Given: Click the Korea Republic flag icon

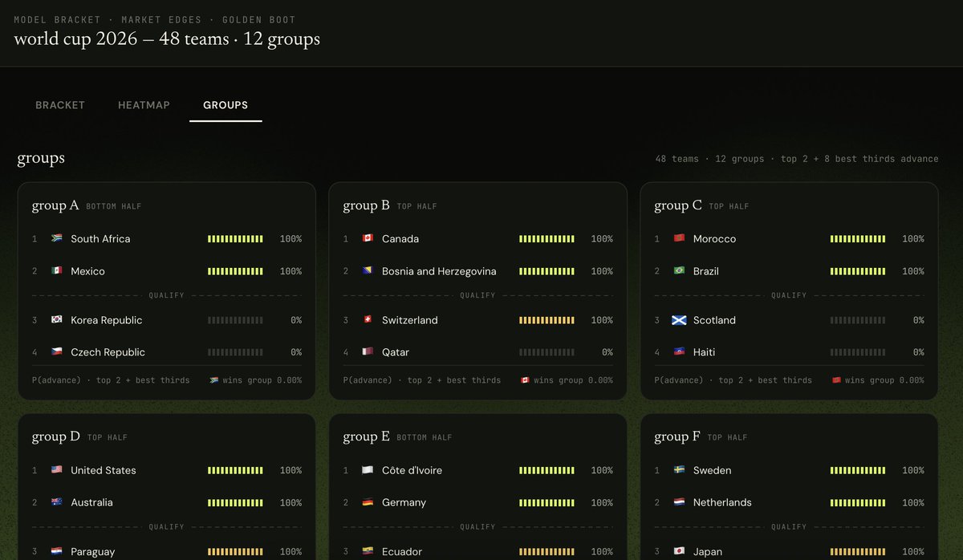Looking at the screenshot, I should 57,319.
